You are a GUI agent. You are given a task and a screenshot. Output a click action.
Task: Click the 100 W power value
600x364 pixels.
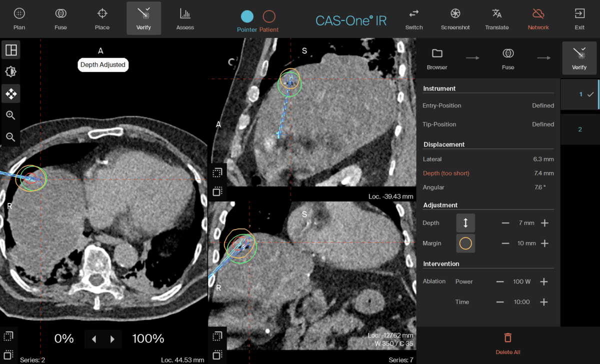pos(522,282)
